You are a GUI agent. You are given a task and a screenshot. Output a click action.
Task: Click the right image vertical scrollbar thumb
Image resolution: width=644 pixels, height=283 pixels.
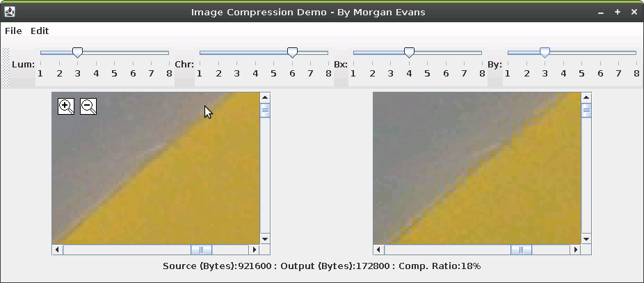coord(586,110)
